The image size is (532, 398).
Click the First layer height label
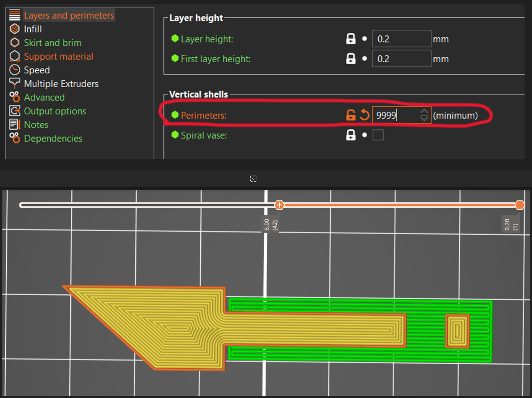click(x=216, y=59)
